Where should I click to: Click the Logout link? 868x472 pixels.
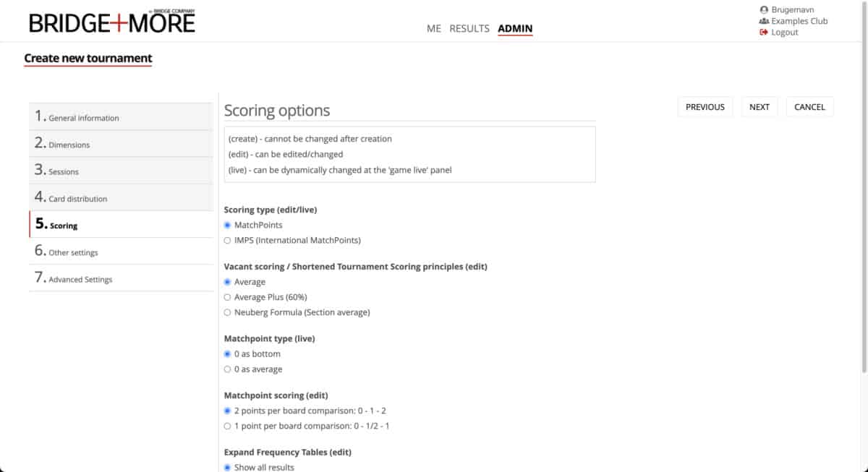(784, 33)
